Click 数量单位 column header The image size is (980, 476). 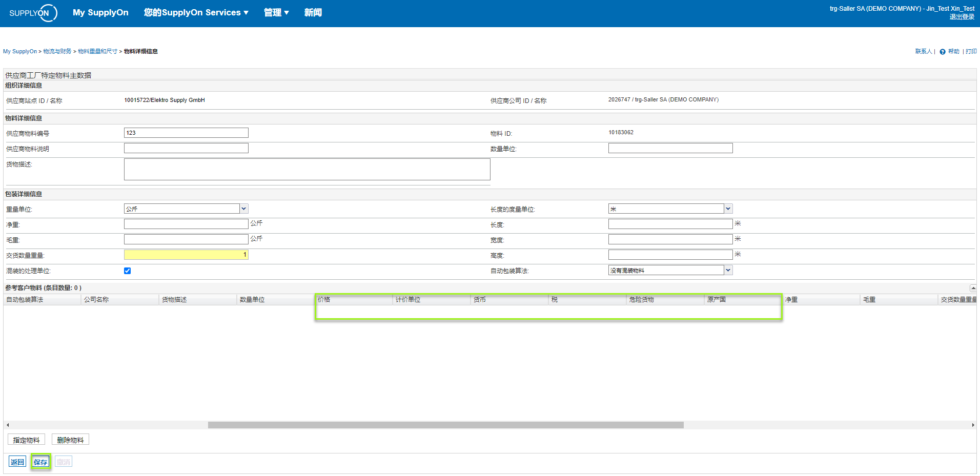click(276, 299)
